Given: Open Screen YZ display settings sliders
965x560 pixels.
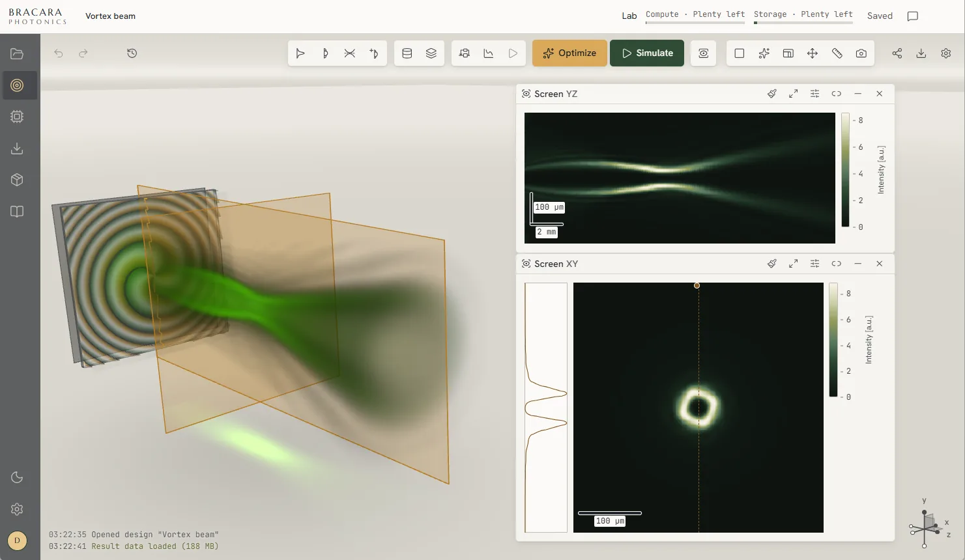Looking at the screenshot, I should tap(815, 94).
